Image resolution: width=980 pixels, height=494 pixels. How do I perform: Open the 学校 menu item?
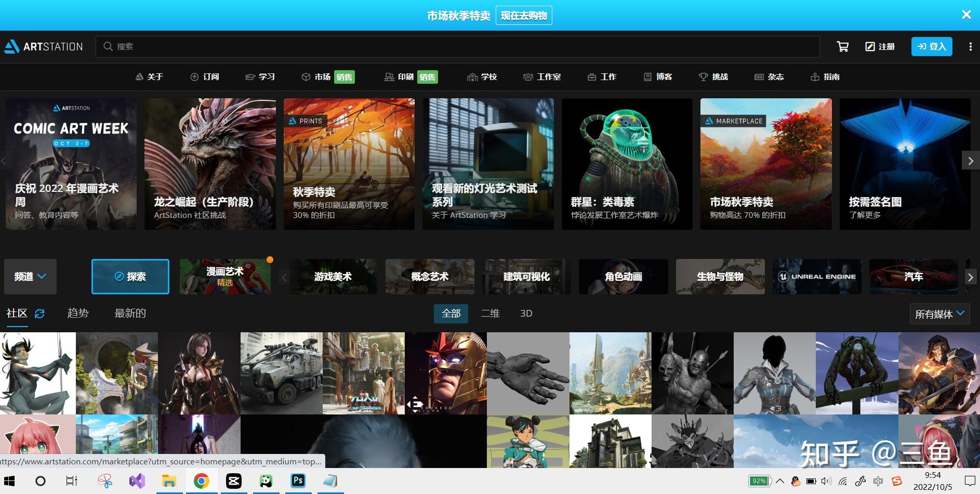coord(482,77)
